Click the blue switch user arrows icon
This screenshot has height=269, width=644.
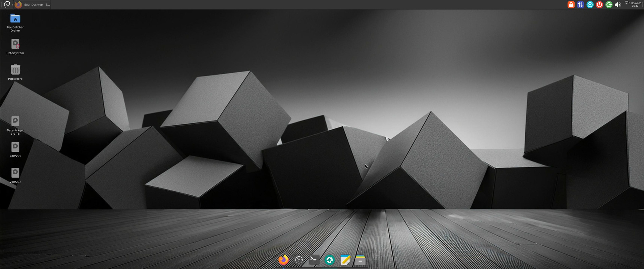580,5
